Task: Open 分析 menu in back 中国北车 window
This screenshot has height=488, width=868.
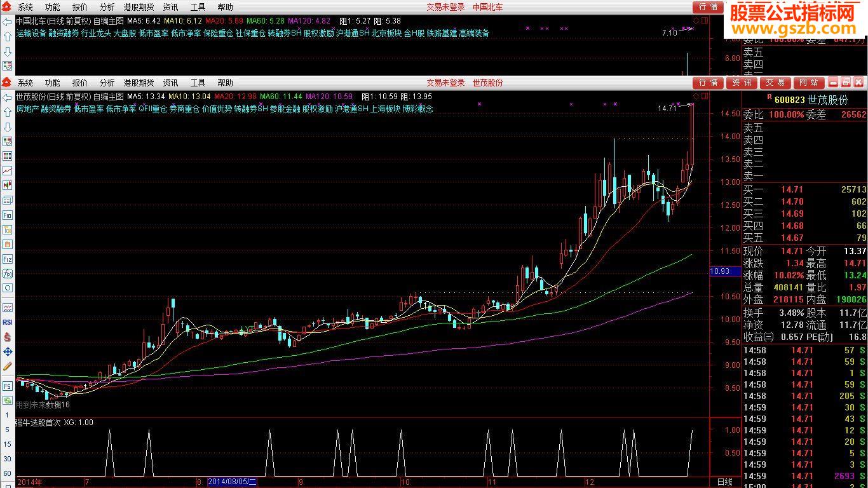Action: coord(107,7)
